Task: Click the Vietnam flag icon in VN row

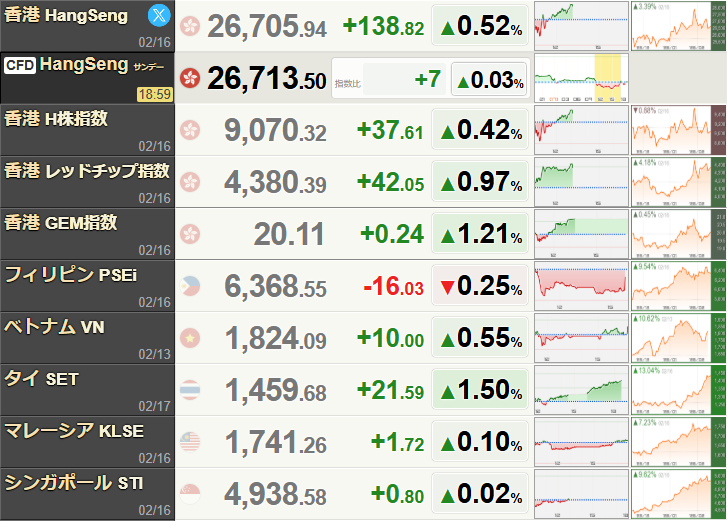Action: 190,338
